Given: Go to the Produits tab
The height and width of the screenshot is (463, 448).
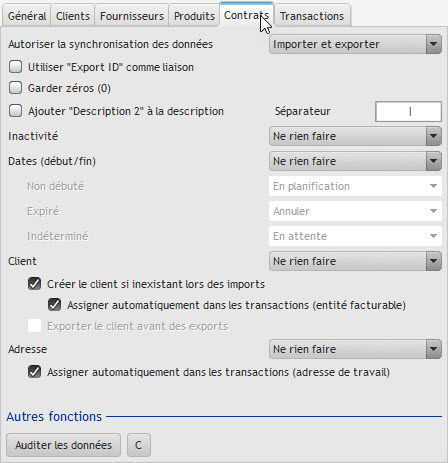Looking at the screenshot, I should click(x=194, y=16).
